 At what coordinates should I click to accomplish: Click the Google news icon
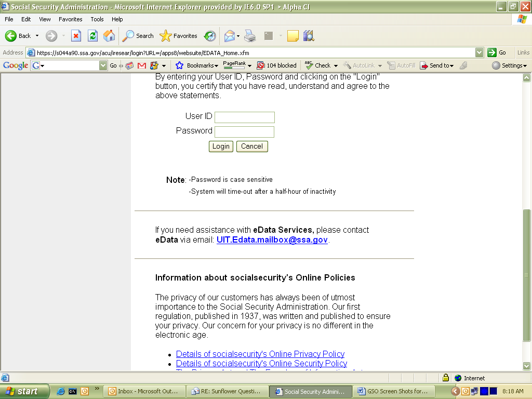point(129,65)
